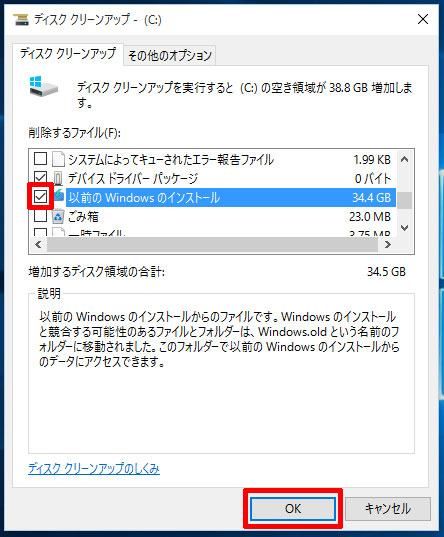Toggle 以前の Windows のインストール checkbox
The image size is (444, 537).
click(40, 197)
